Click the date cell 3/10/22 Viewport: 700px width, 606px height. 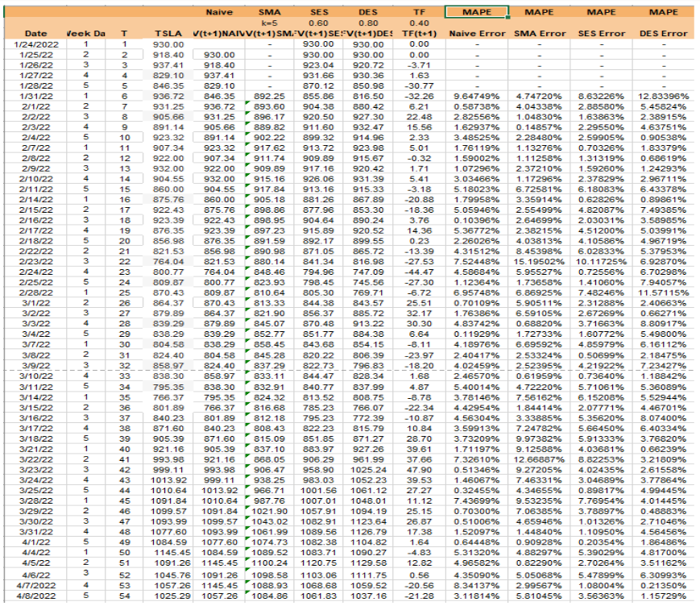pyautogui.click(x=35, y=376)
